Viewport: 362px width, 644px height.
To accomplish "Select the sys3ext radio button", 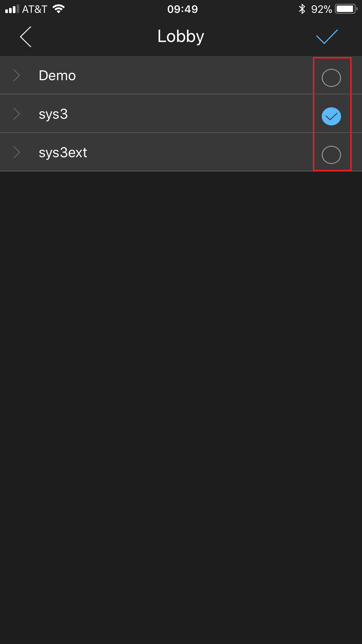I will click(331, 155).
